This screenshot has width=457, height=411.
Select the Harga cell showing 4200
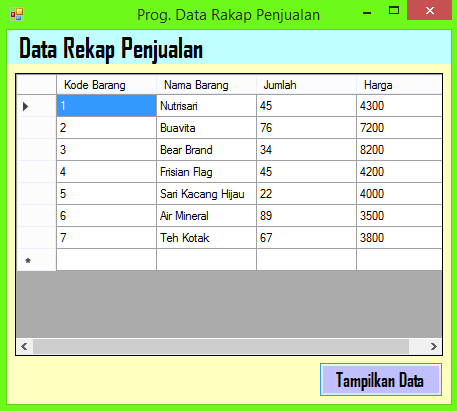pos(399,172)
